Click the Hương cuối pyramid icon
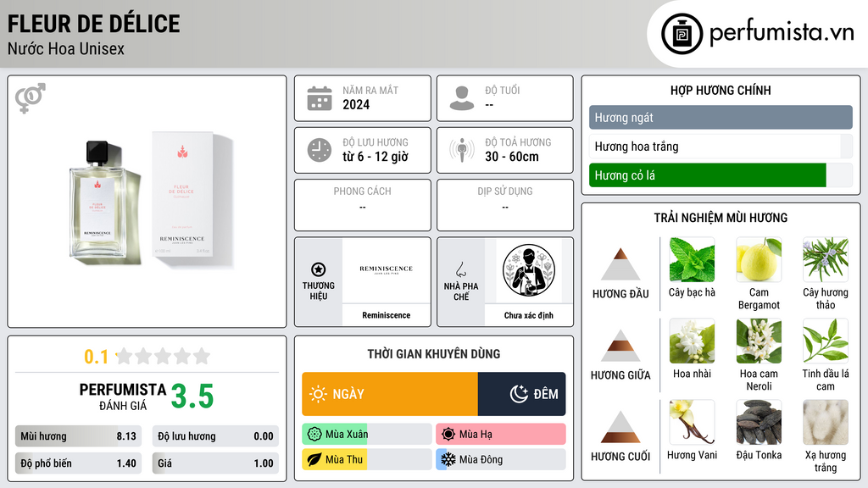The width and height of the screenshot is (868, 488). click(620, 427)
